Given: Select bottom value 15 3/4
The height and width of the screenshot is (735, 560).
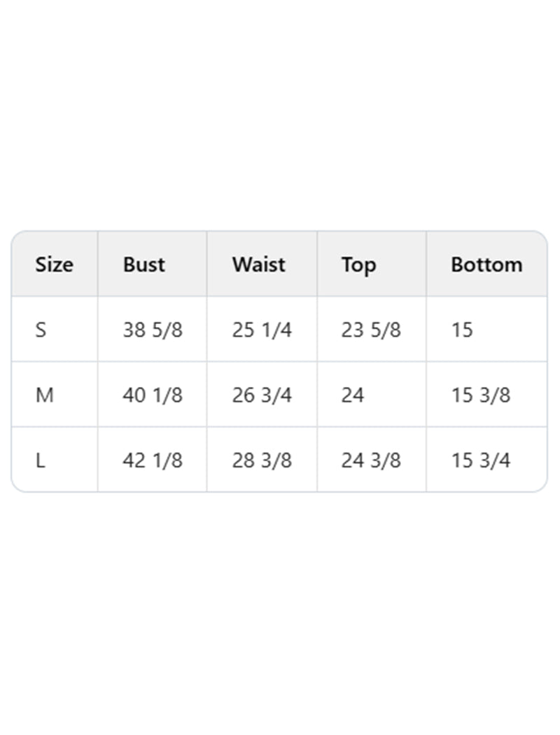Looking at the screenshot, I should [x=481, y=461].
